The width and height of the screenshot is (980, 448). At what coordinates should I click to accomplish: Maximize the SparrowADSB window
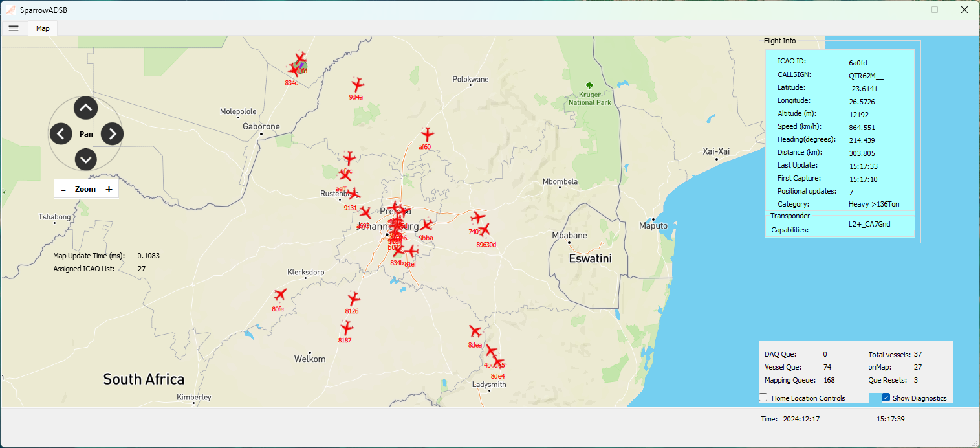point(934,10)
